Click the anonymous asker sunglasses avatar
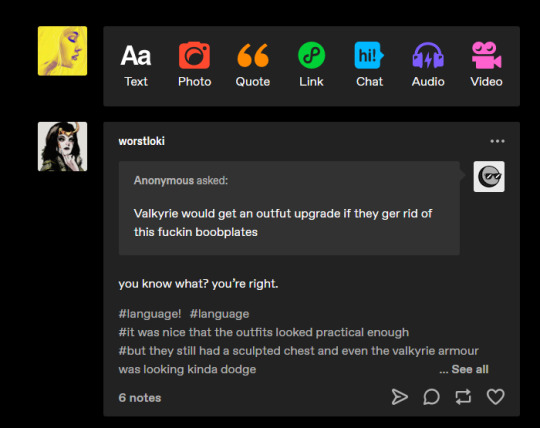Viewport: 540px width, 428px height. 489,177
